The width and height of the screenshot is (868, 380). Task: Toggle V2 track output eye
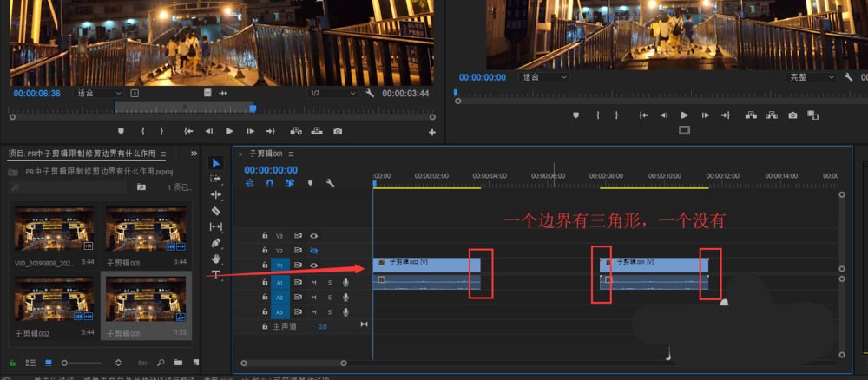click(314, 250)
